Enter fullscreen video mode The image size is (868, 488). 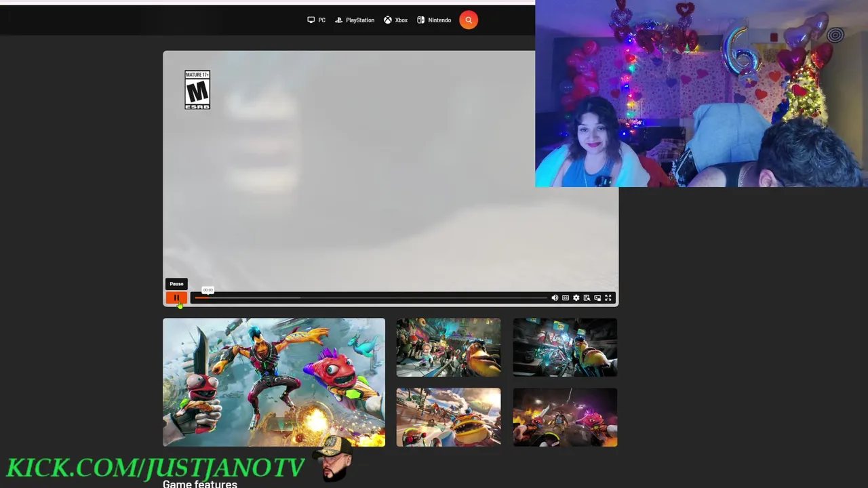point(608,298)
